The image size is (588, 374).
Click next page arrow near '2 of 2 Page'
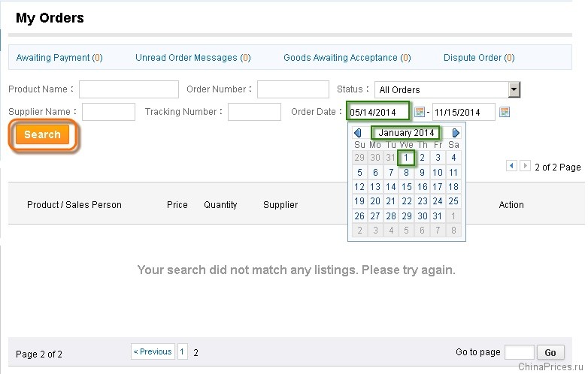point(525,165)
